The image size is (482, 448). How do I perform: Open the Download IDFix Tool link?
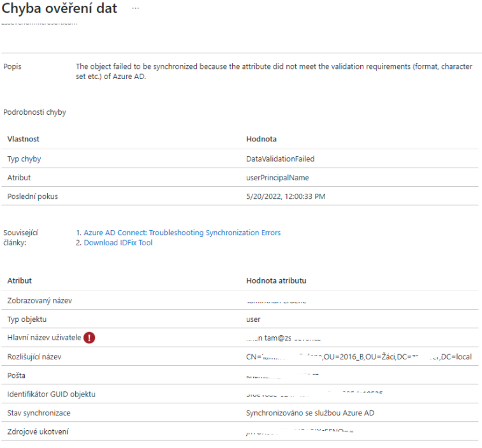coord(118,242)
